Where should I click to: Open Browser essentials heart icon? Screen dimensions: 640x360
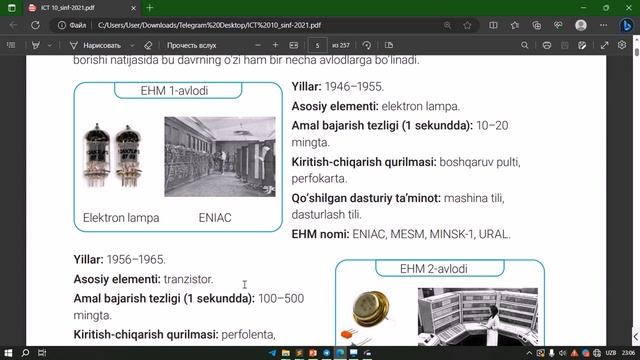tap(558, 25)
